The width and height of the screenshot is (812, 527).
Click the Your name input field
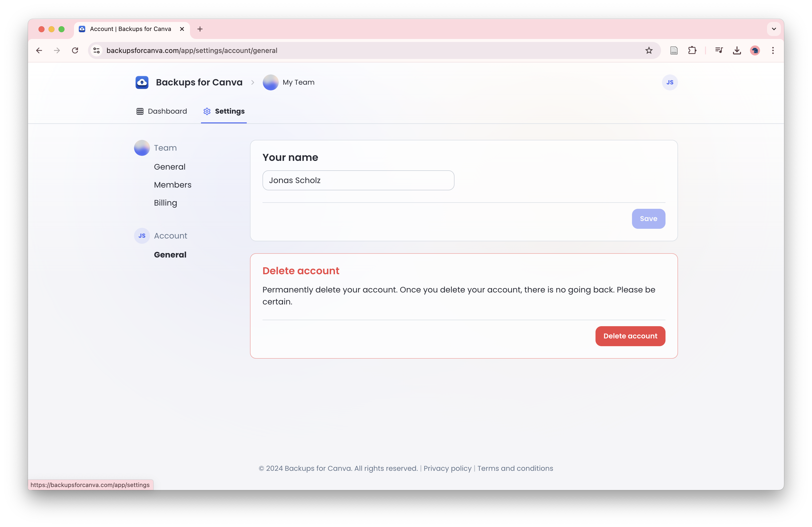pyautogui.click(x=358, y=180)
